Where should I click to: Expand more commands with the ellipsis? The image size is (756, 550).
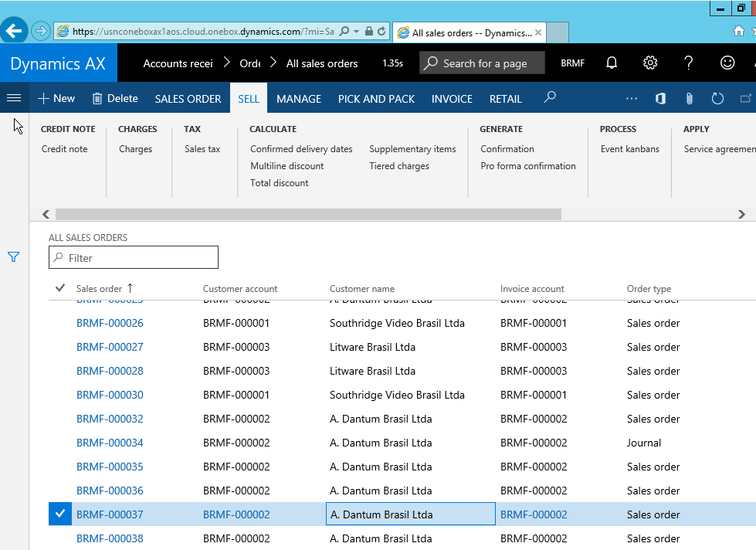[x=632, y=98]
